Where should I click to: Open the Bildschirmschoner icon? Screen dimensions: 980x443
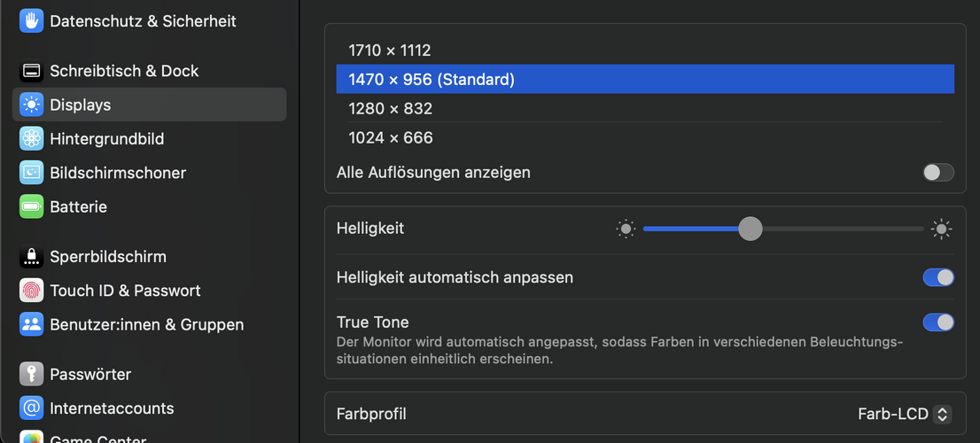pos(31,173)
